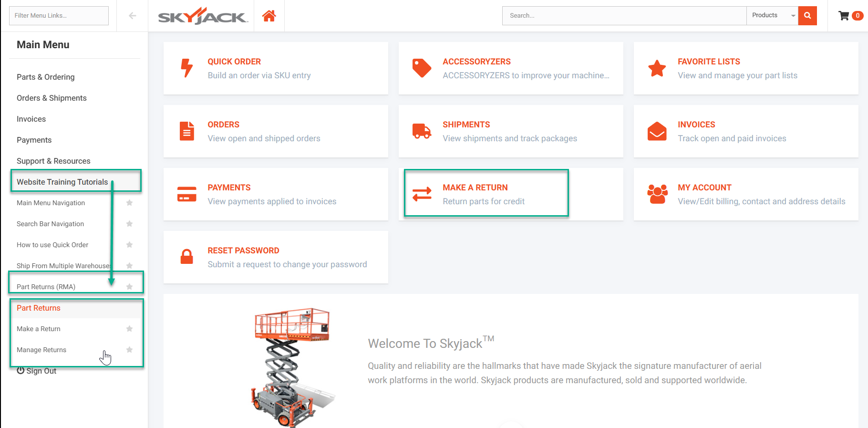Screen dimensions: 868x428
Task: Select Invoices from the Main Menu
Action: coord(31,119)
